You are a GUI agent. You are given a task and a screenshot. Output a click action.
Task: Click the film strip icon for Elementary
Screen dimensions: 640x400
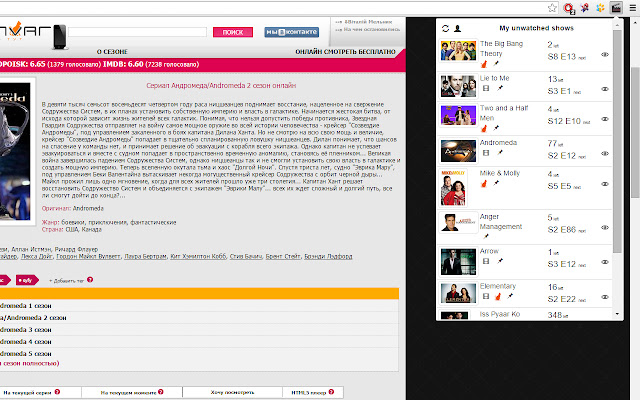coord(486,296)
